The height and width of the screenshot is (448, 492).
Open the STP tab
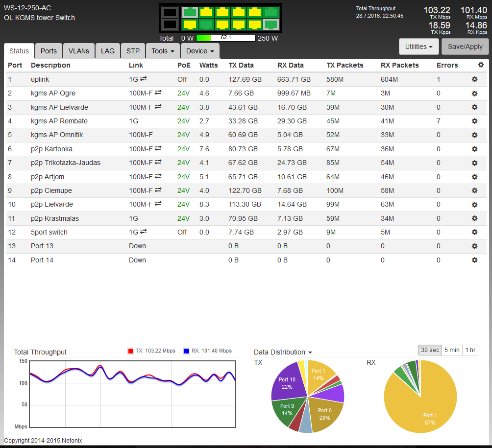(133, 51)
